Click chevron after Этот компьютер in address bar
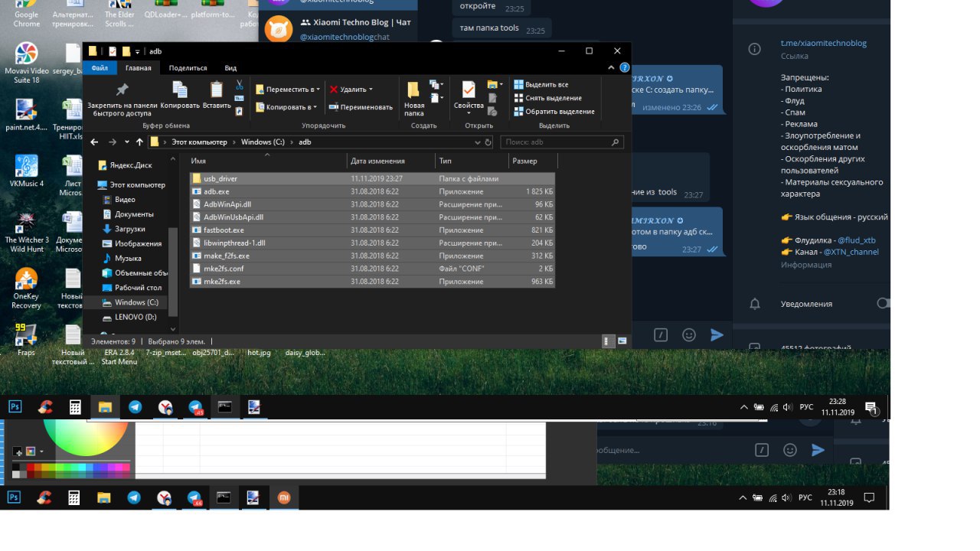The height and width of the screenshot is (551, 980). point(234,142)
